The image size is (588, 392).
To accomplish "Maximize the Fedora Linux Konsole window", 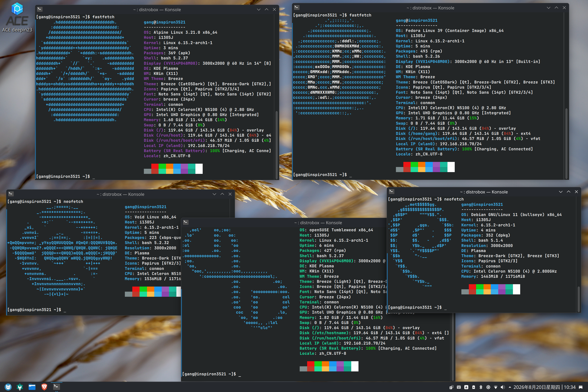I will (x=556, y=8).
